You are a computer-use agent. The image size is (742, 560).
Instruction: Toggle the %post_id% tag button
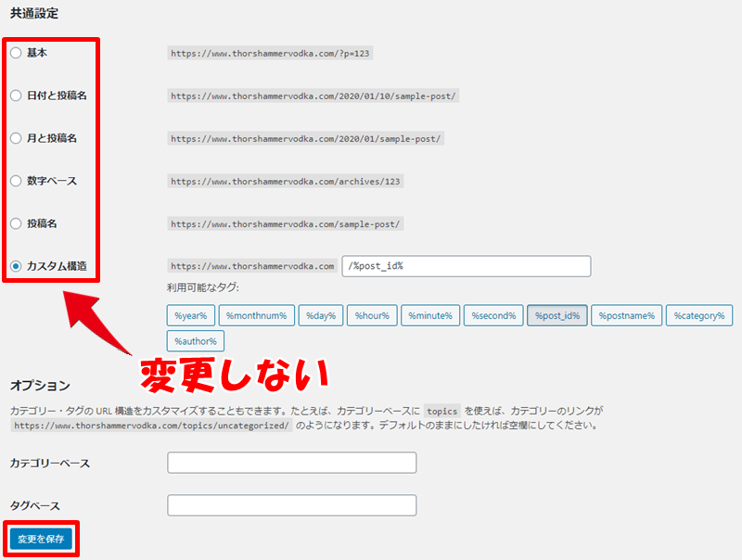557,316
